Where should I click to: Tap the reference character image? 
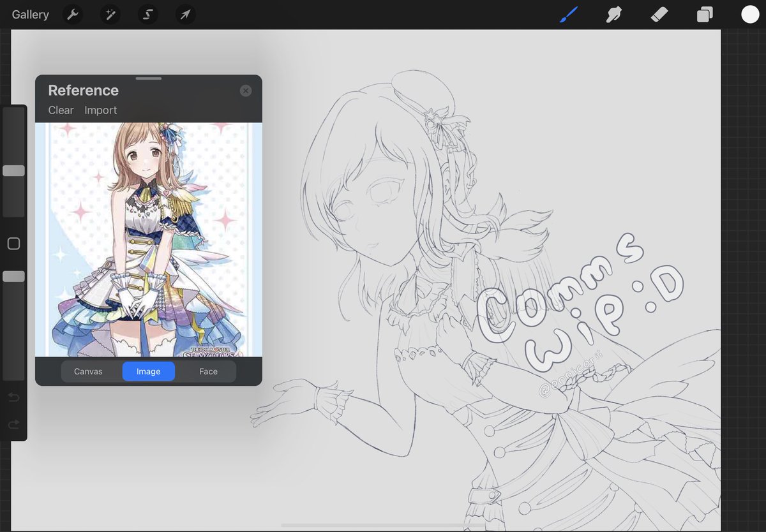point(149,239)
